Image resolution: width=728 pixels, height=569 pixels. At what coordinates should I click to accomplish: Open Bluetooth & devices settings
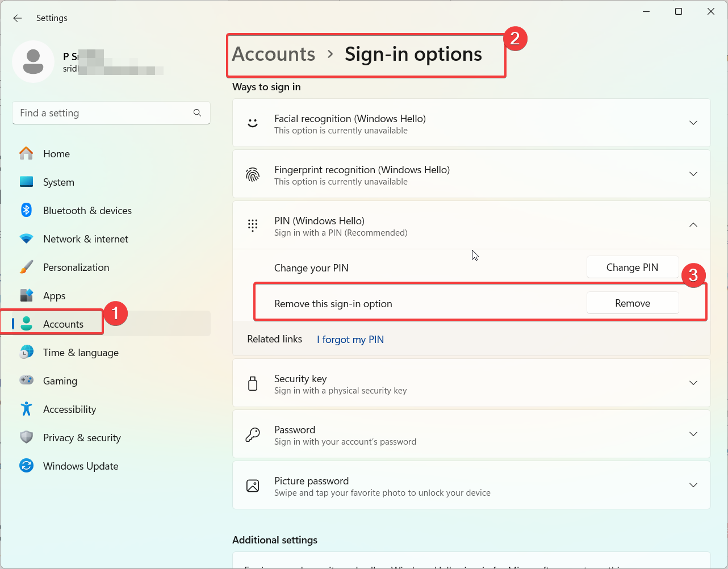(88, 210)
